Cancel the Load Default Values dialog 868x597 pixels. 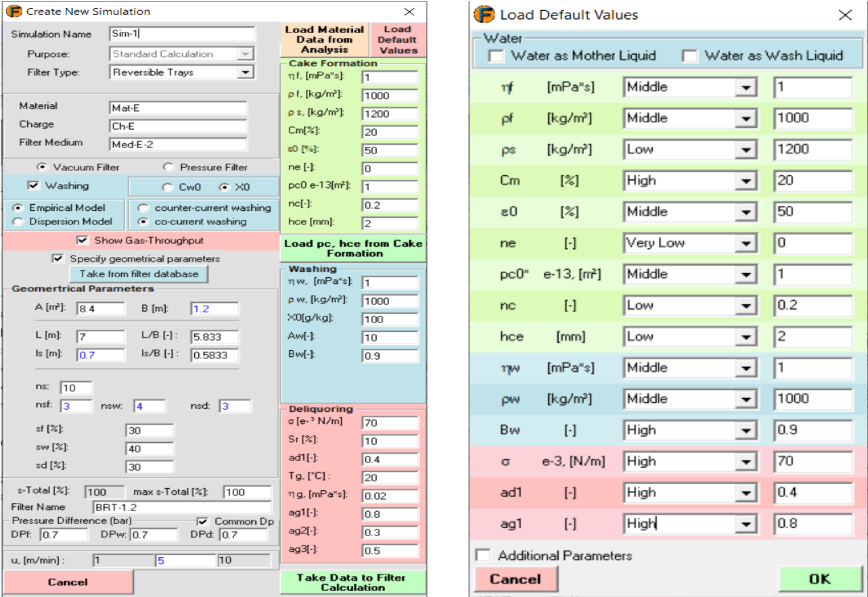[516, 579]
